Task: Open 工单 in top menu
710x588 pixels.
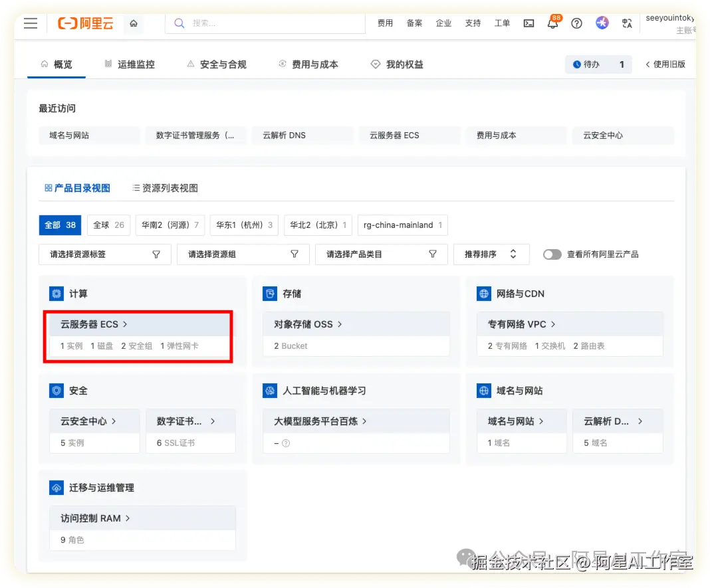Action: pos(502,23)
